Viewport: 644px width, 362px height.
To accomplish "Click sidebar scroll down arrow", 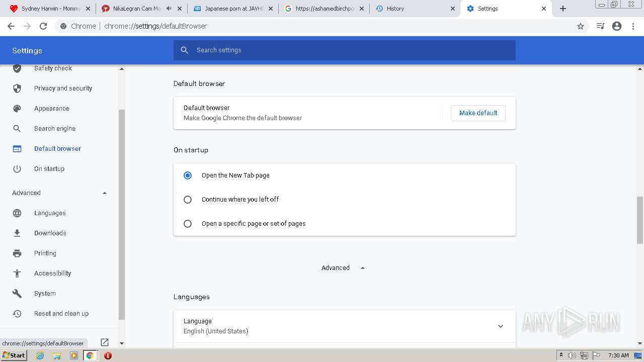I will [121, 343].
